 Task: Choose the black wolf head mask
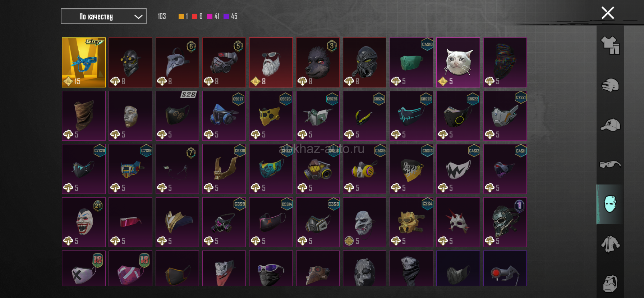(318, 62)
